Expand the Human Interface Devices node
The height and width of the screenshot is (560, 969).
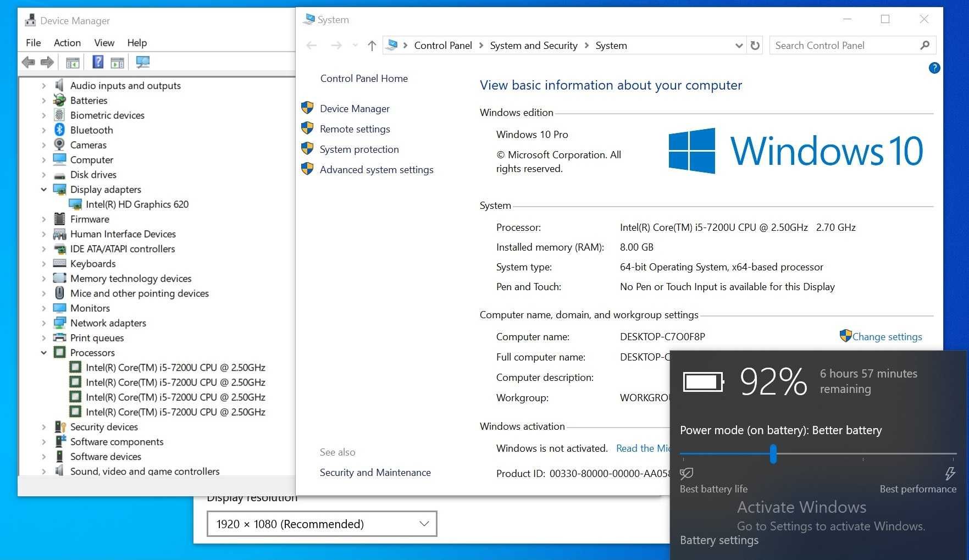[43, 234]
